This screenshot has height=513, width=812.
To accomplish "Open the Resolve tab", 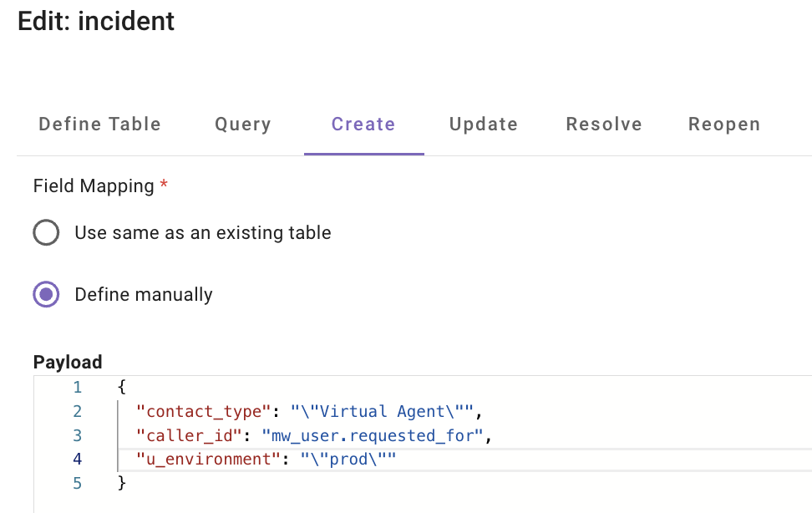I will click(x=604, y=124).
